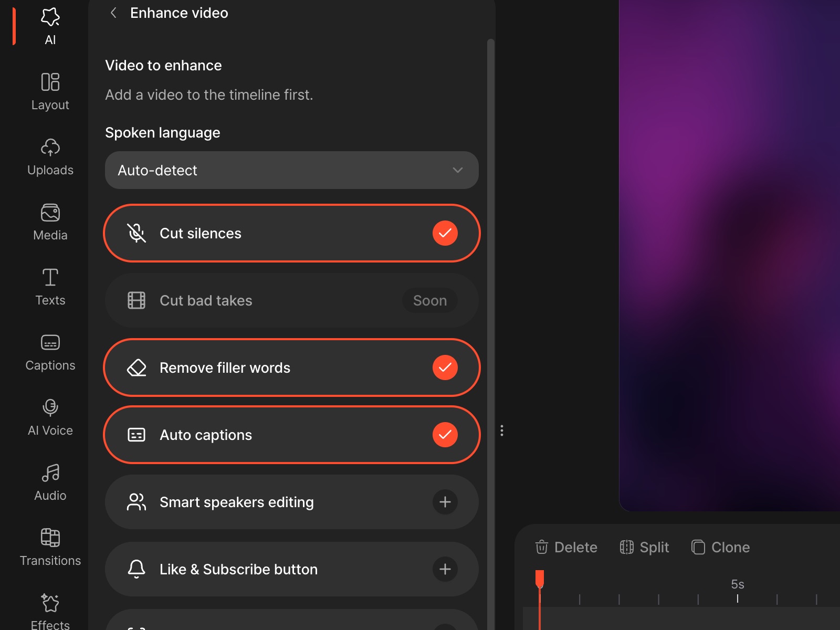The width and height of the screenshot is (840, 630).
Task: Open the Spoken language Auto-detect dropdown
Action: pyautogui.click(x=292, y=170)
